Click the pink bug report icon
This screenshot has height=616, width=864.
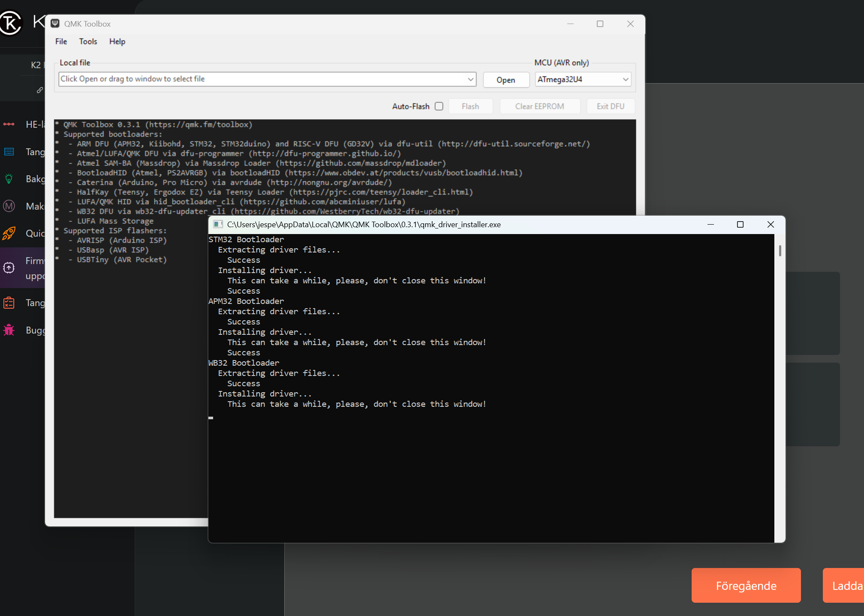click(x=9, y=330)
